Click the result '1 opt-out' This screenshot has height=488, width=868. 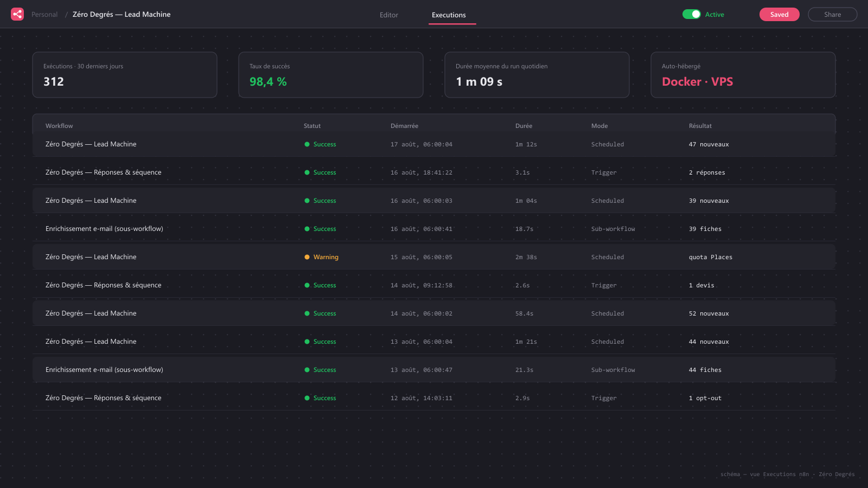click(705, 398)
